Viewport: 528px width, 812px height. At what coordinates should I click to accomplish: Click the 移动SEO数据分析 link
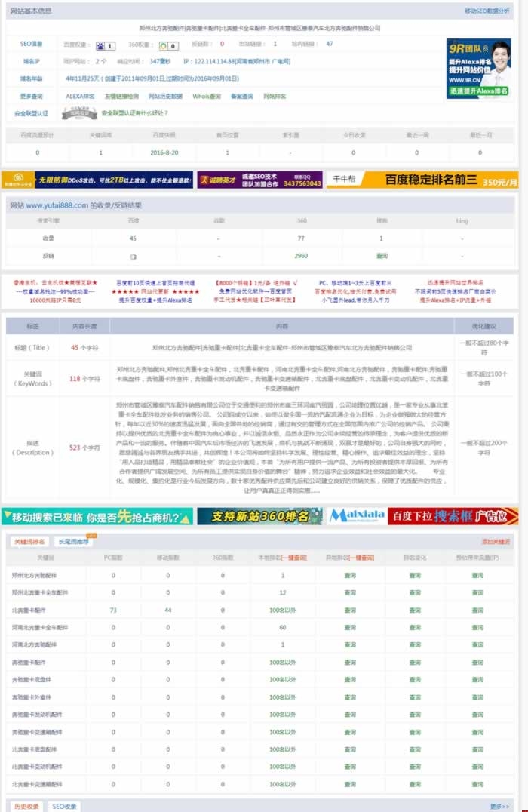(x=487, y=11)
